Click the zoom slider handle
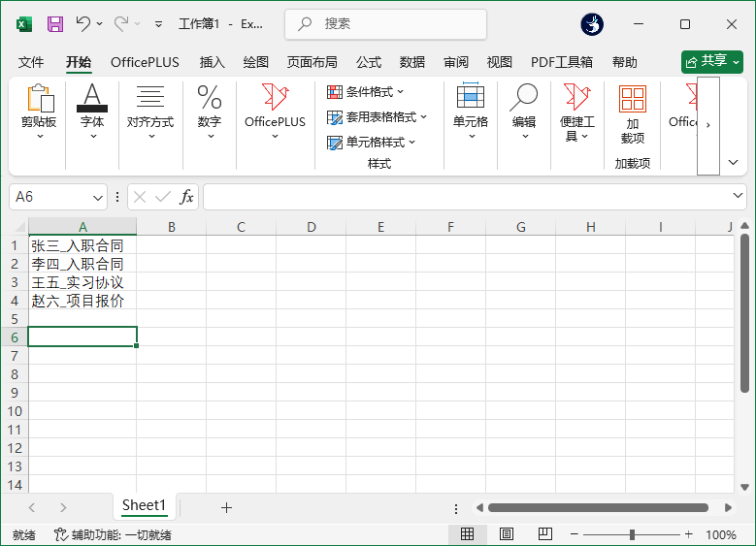Screen dimensions: 756x546 tap(632, 534)
